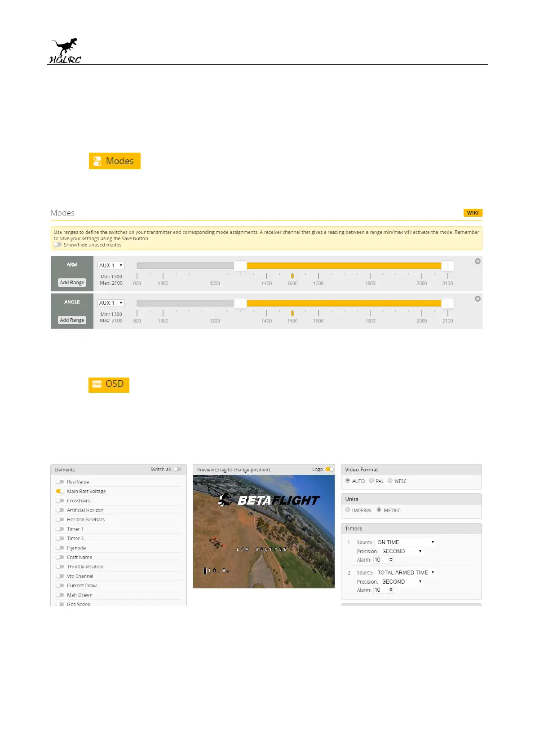
Task: Click the battery voltage readout in preview
Action: (x=217, y=571)
